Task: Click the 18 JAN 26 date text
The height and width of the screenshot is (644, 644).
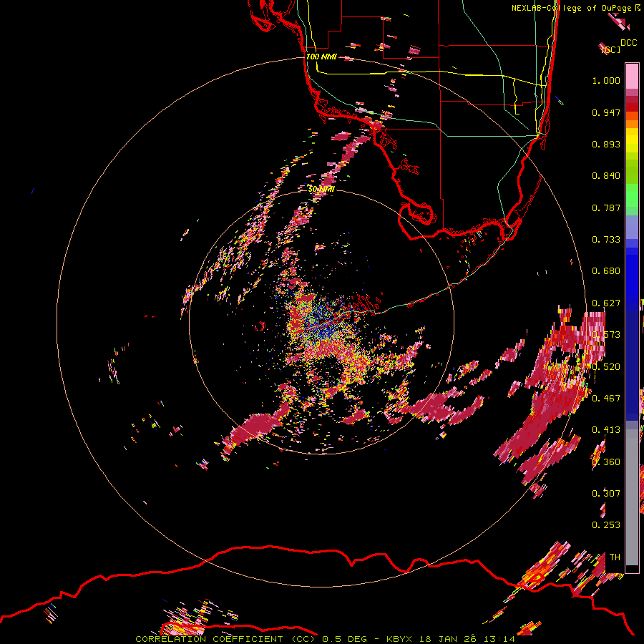Action: [x=448, y=639]
